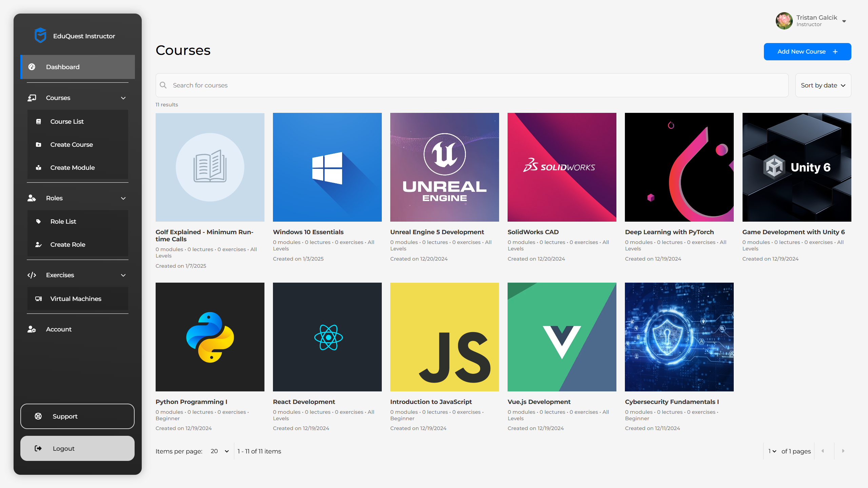Go to next page arrow
Viewport: 868px width, 488px height.
(x=843, y=451)
